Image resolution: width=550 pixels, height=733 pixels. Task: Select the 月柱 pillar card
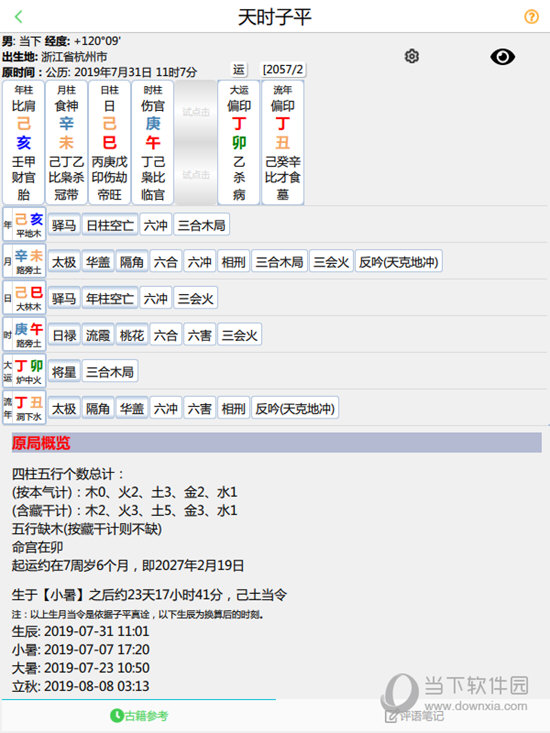(66, 143)
